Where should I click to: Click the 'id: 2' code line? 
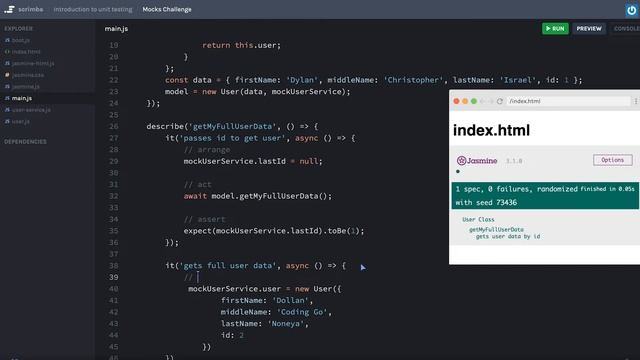(x=232, y=335)
